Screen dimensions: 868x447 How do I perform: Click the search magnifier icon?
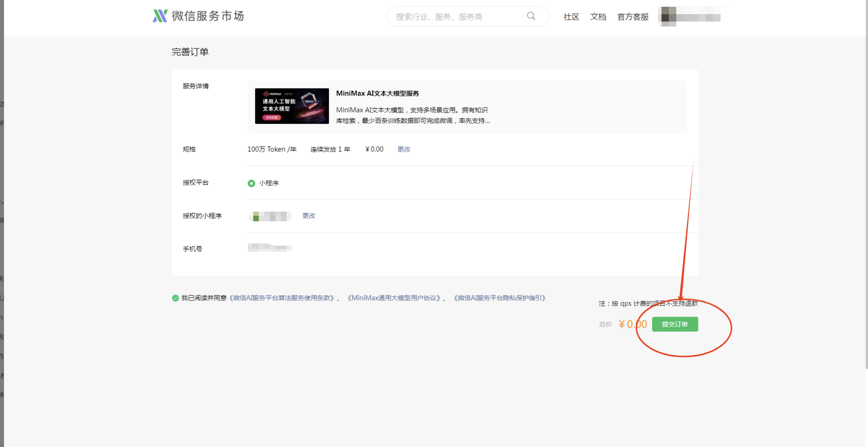pos(531,16)
